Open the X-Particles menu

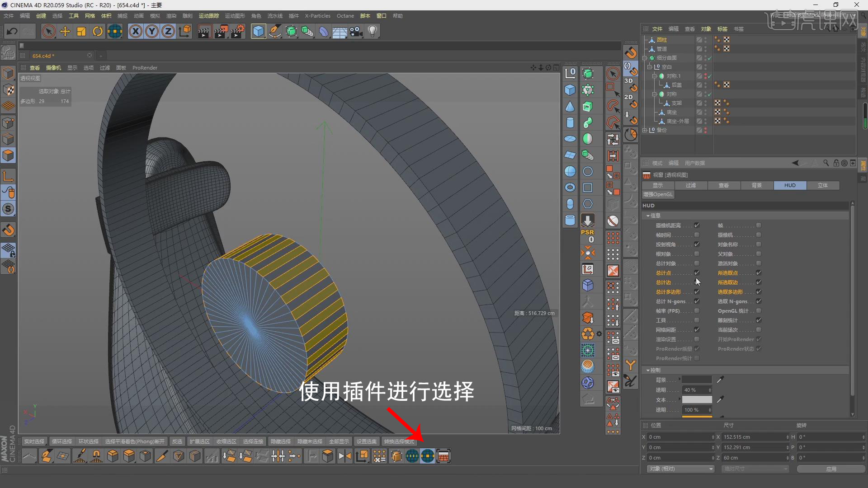pos(317,16)
